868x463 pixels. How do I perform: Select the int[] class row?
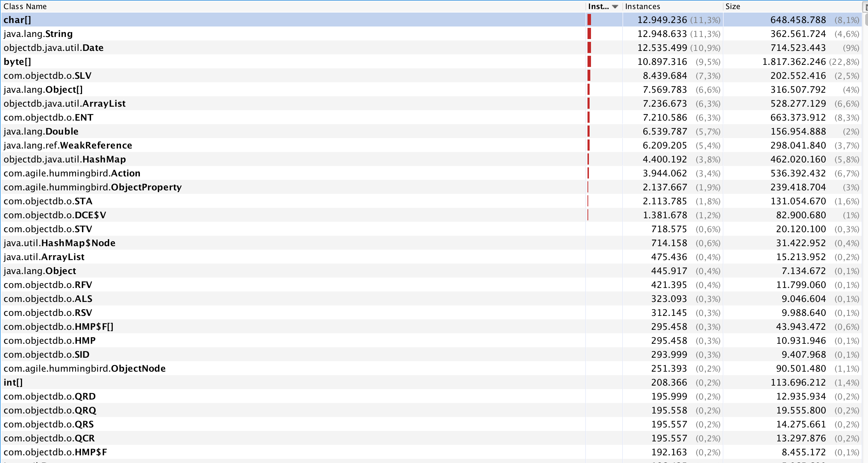(431, 382)
